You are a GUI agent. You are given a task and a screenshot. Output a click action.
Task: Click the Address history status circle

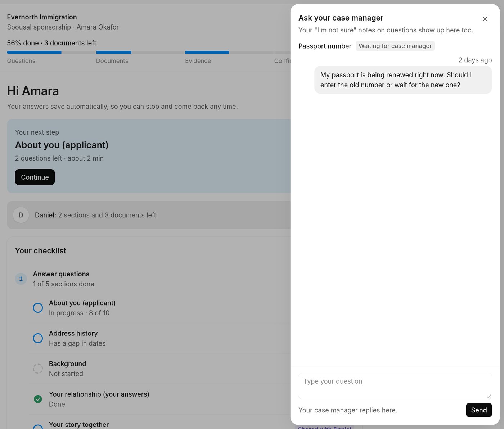tap(38, 338)
